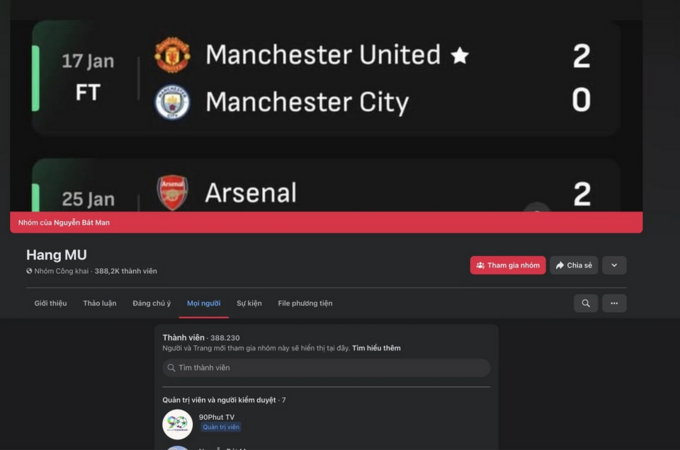Screen dimensions: 680x450
Task: Open the 90Phut TV member name link
Action: pos(216,417)
